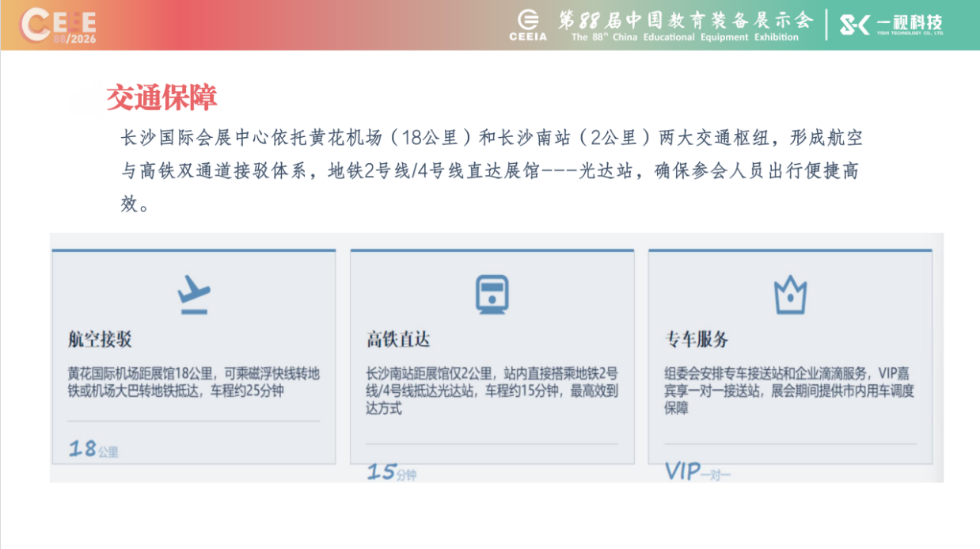
Task: Click the English exhibition subtitle in header
Action: click(685, 37)
